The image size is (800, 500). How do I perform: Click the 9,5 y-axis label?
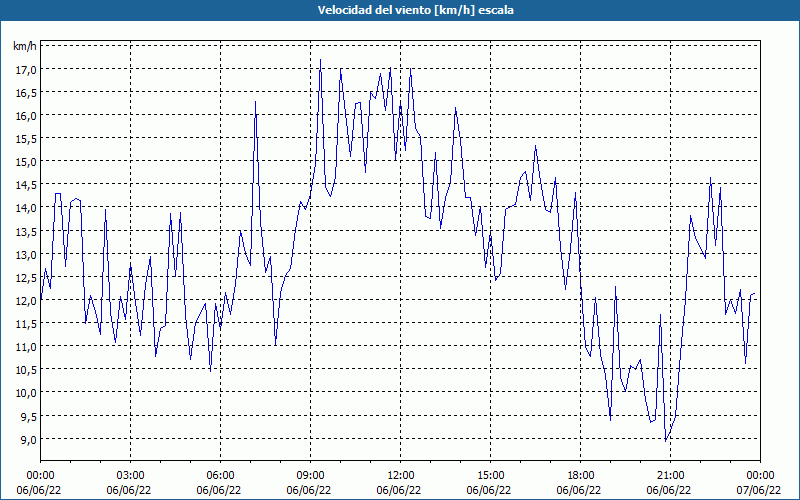click(29, 416)
